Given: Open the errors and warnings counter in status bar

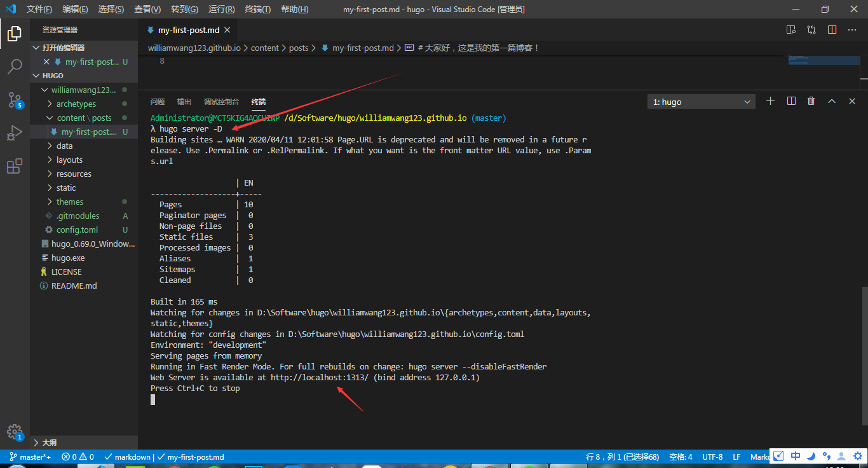Looking at the screenshot, I should pos(78,457).
